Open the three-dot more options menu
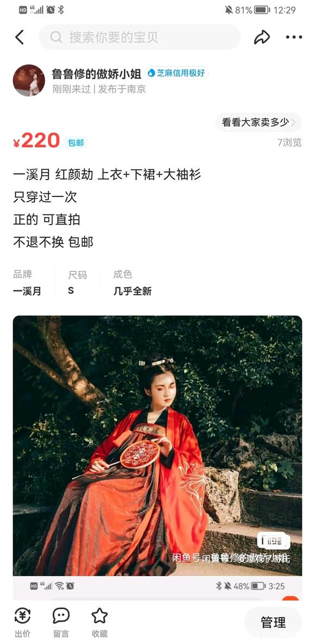315x644 pixels. click(x=294, y=38)
